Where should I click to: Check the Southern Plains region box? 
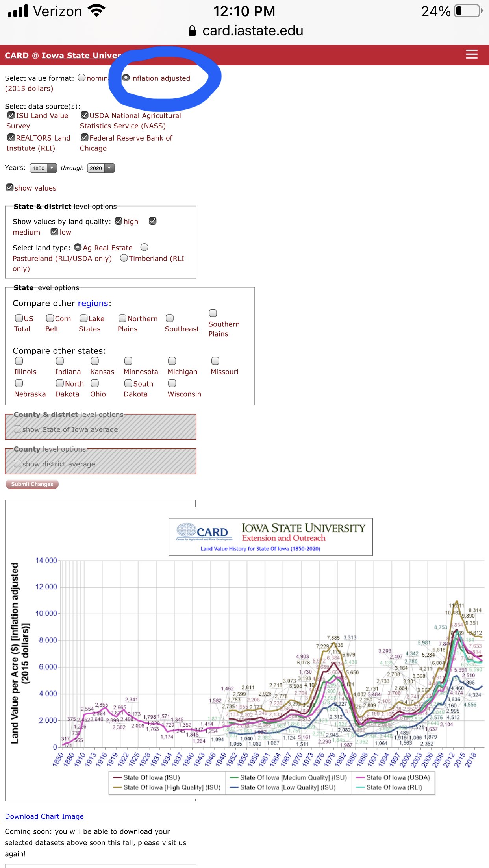point(213,313)
